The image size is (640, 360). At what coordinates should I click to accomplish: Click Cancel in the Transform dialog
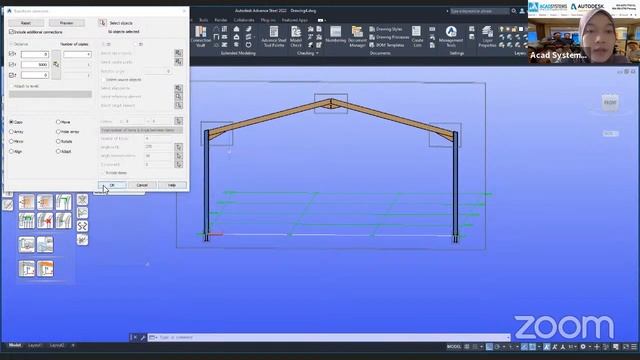142,185
